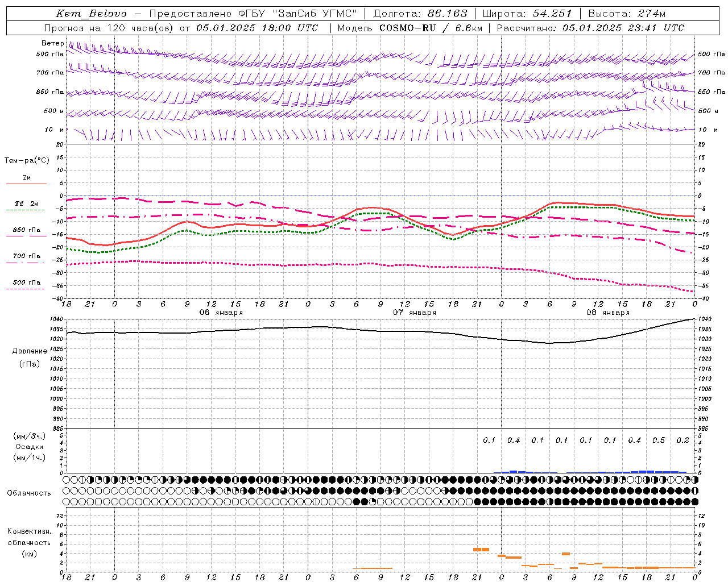Screen dimensions: 728x582
Task: Click the "2м" temperature legend entry
Action: tap(27, 177)
